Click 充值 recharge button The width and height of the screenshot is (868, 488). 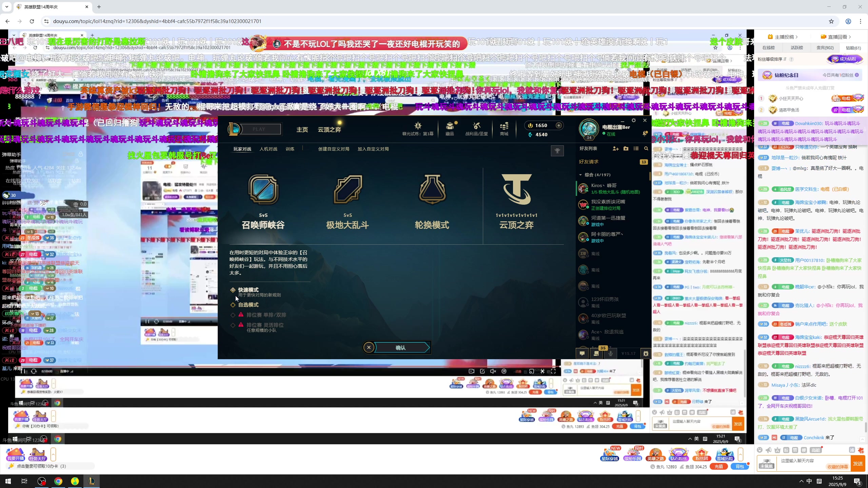(x=718, y=467)
